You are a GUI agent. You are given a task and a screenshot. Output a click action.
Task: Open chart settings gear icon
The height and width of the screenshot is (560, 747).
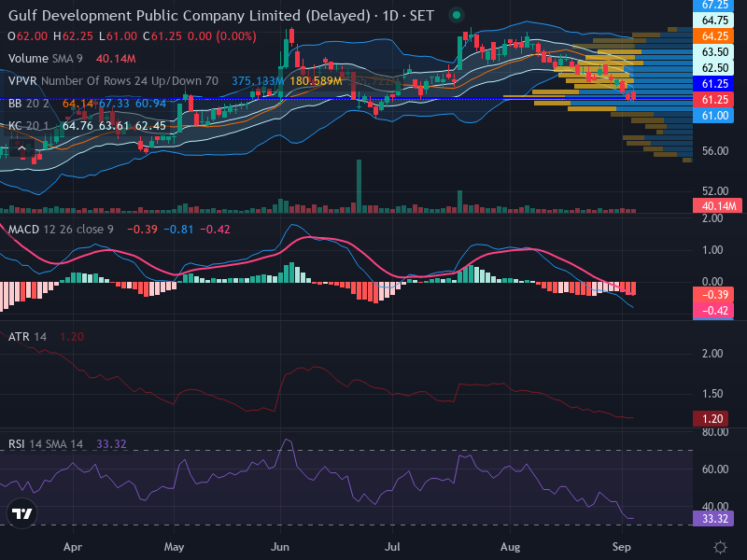click(x=720, y=547)
